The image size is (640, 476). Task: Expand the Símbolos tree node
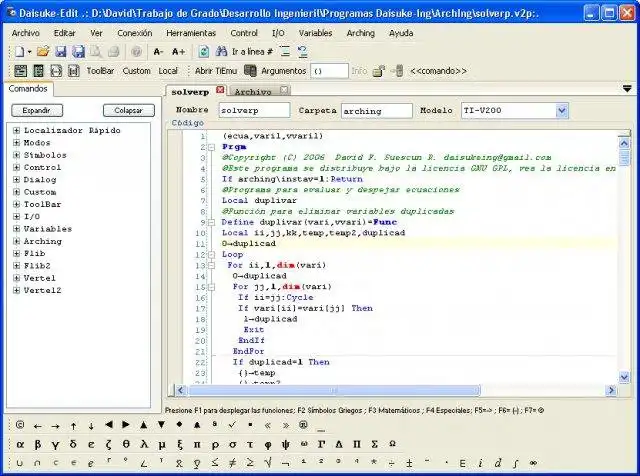tap(16, 155)
